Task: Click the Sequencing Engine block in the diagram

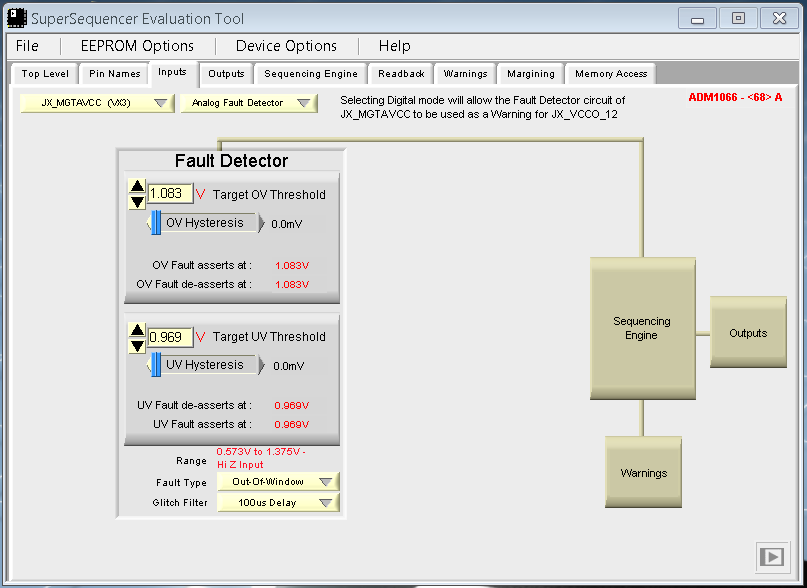Action: (643, 328)
